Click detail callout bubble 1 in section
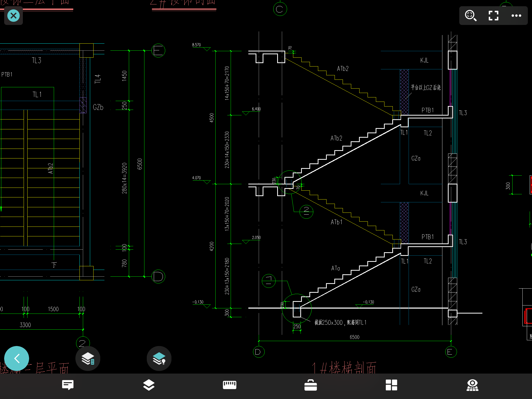This screenshot has height=399, width=532. coord(269,281)
